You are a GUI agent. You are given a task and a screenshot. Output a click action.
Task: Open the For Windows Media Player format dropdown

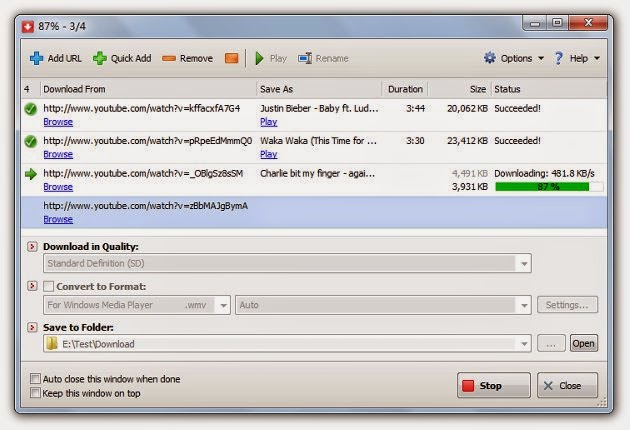[223, 305]
